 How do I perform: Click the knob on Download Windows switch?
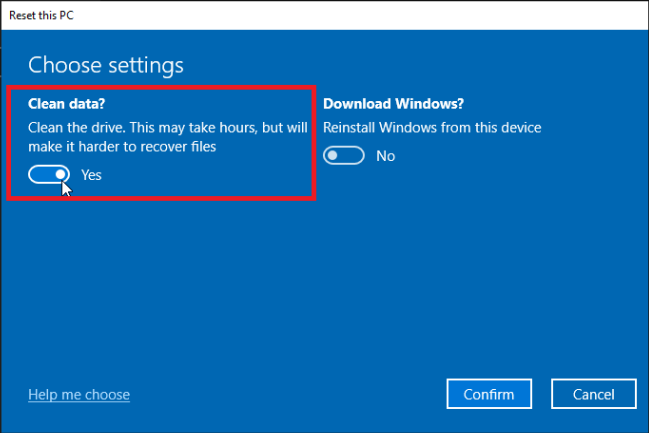334,156
